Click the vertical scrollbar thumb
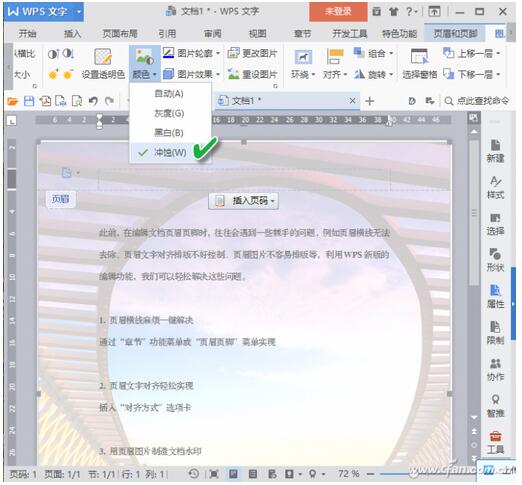 point(474,212)
